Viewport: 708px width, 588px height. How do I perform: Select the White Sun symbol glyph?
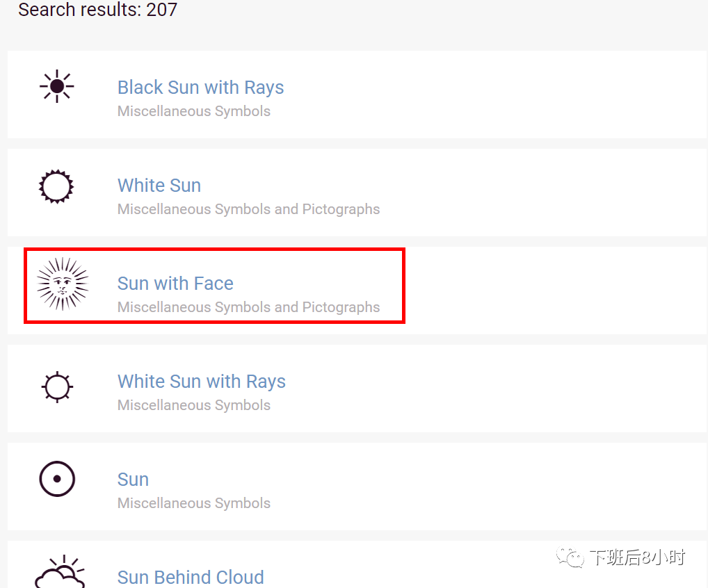point(56,186)
